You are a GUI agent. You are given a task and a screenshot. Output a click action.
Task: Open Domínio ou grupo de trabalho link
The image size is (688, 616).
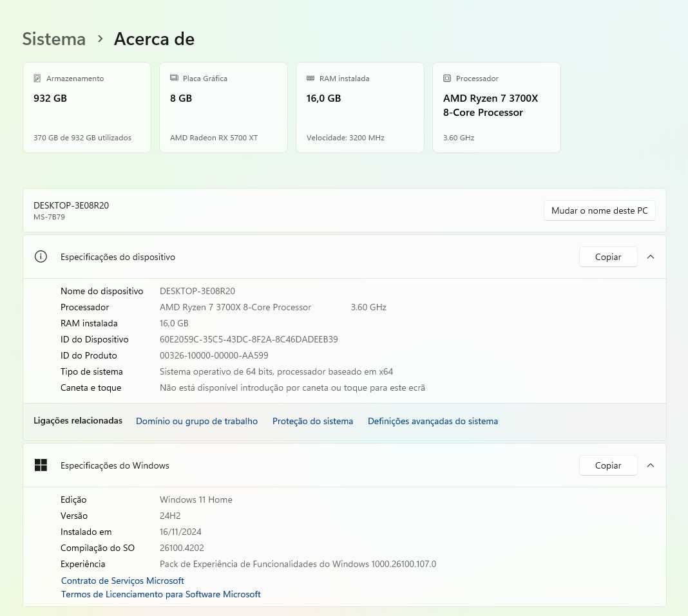point(196,421)
